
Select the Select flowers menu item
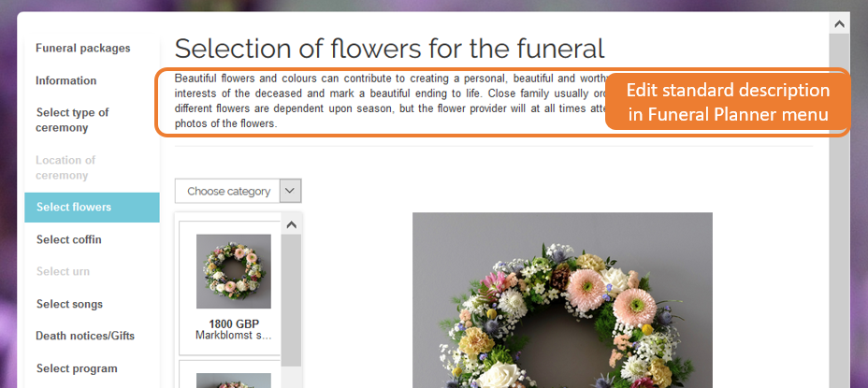coord(92,207)
